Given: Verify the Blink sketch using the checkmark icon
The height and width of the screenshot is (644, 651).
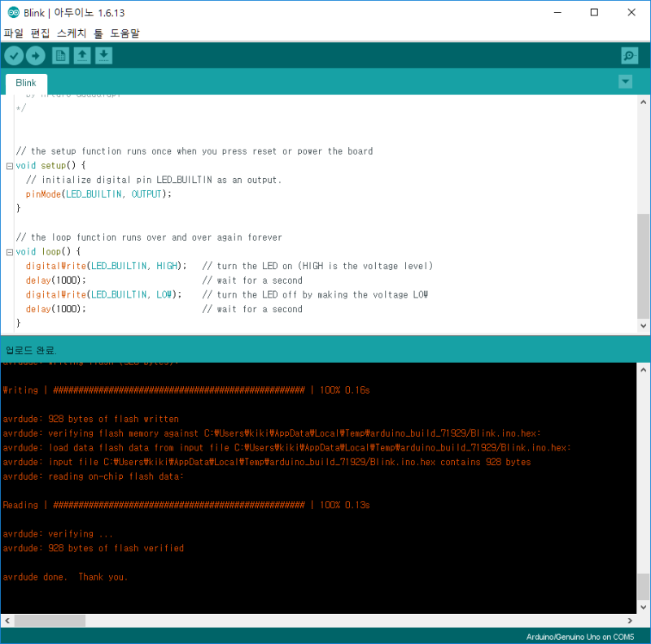Looking at the screenshot, I should (x=14, y=55).
